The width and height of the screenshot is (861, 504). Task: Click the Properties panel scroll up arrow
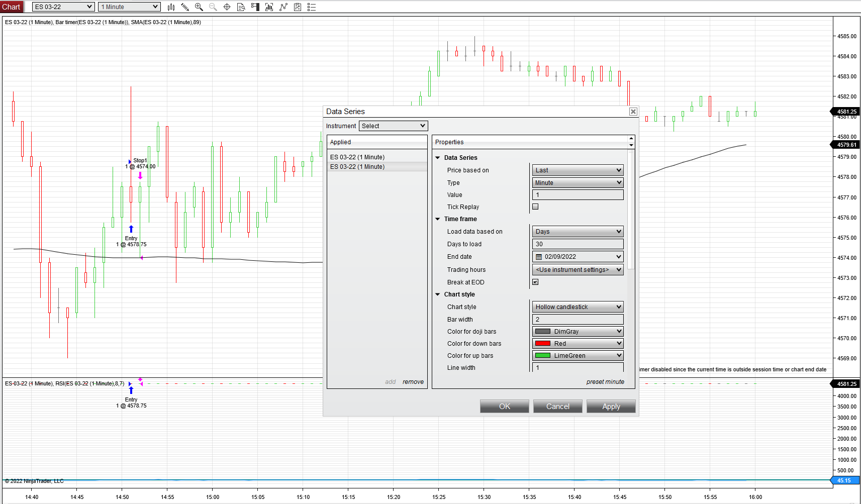(631, 139)
